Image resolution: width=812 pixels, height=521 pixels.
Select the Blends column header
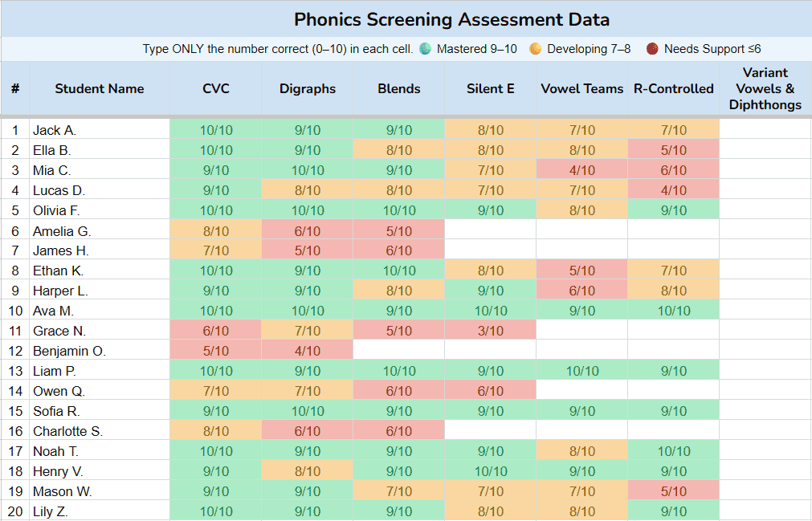[398, 88]
